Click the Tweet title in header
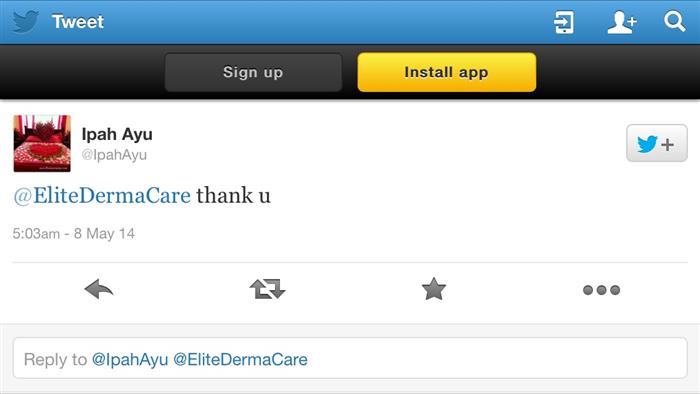This screenshot has width=700, height=394. [x=78, y=21]
